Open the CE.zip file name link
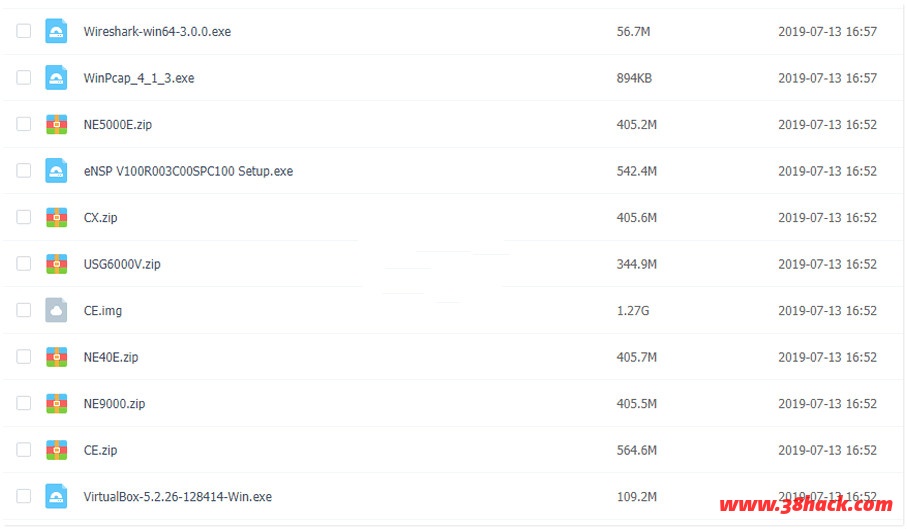The height and width of the screenshot is (529, 907). 100,450
